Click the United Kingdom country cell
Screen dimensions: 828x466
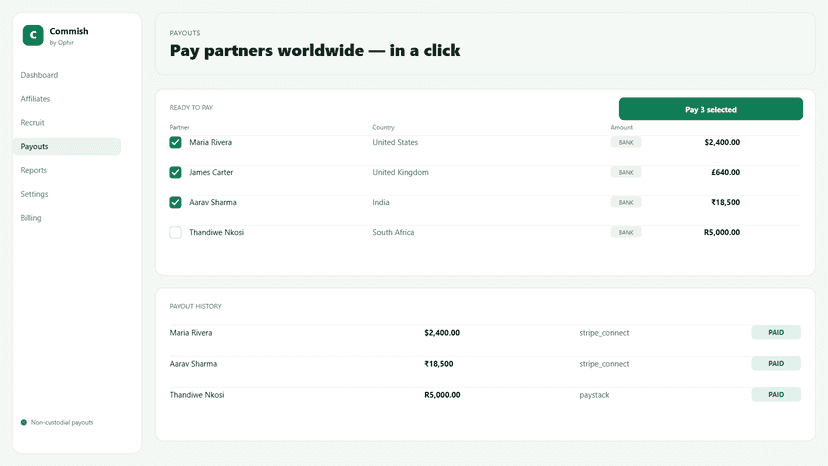[400, 172]
